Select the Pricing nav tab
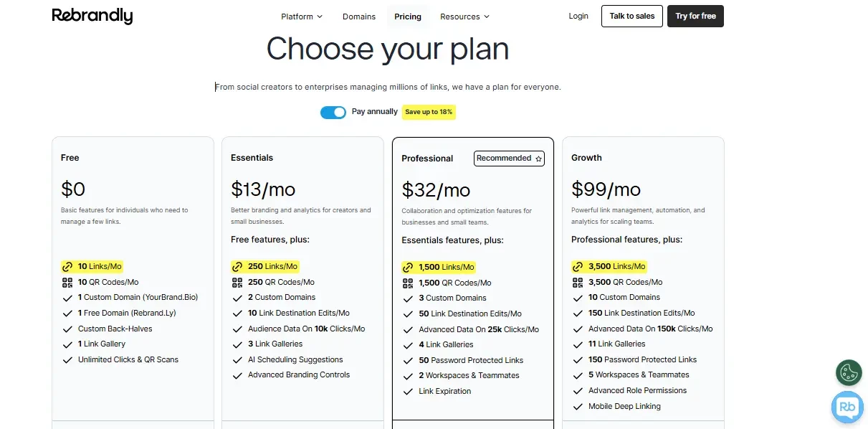The width and height of the screenshot is (868, 429). coord(408,16)
